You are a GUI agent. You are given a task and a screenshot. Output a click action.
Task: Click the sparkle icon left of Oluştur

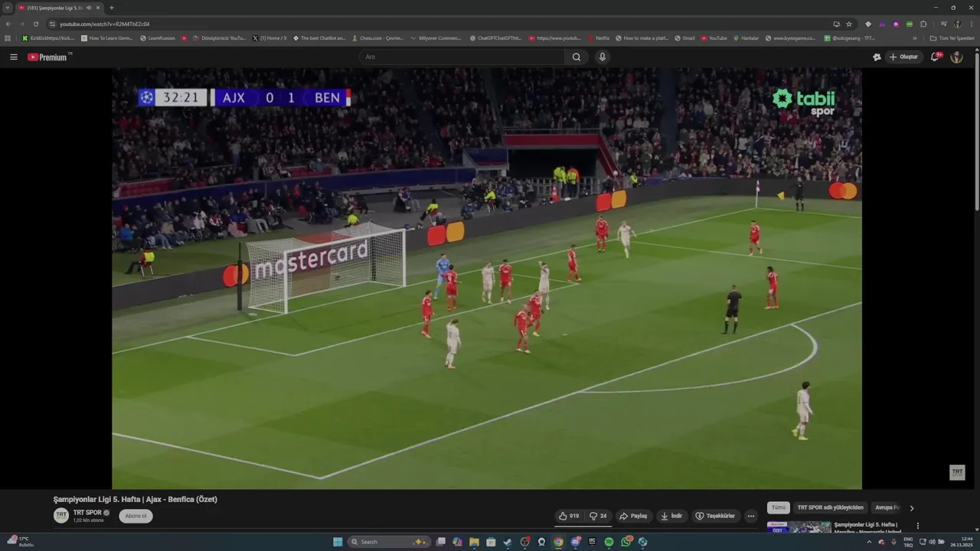pos(877,57)
